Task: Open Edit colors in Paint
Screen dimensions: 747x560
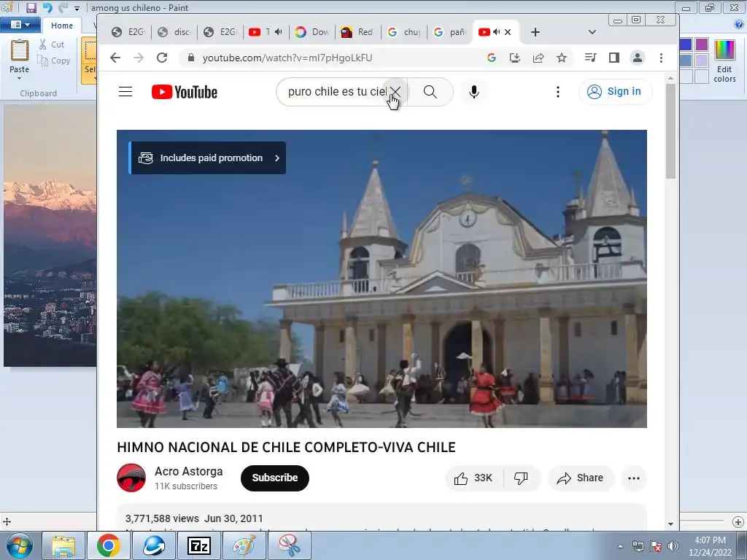Action: [724, 61]
